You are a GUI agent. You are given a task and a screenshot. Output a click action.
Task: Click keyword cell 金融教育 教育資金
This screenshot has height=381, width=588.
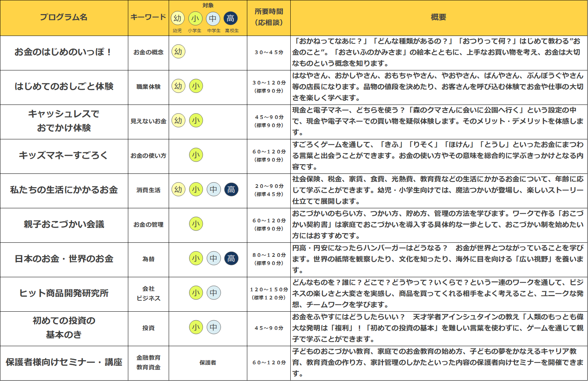pos(148,362)
